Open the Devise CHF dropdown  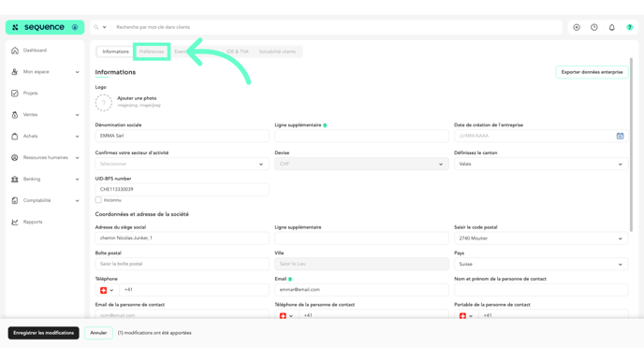point(361,165)
